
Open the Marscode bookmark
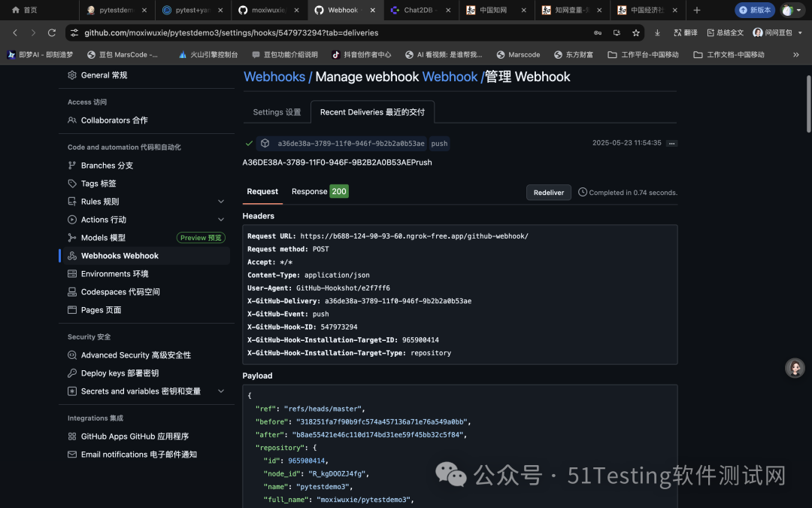(x=518, y=54)
